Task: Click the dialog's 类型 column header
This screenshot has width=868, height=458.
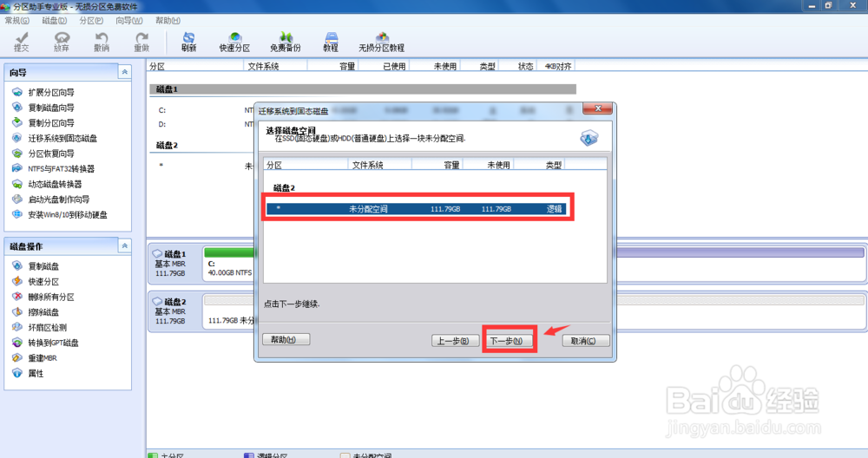Action: coord(539,165)
